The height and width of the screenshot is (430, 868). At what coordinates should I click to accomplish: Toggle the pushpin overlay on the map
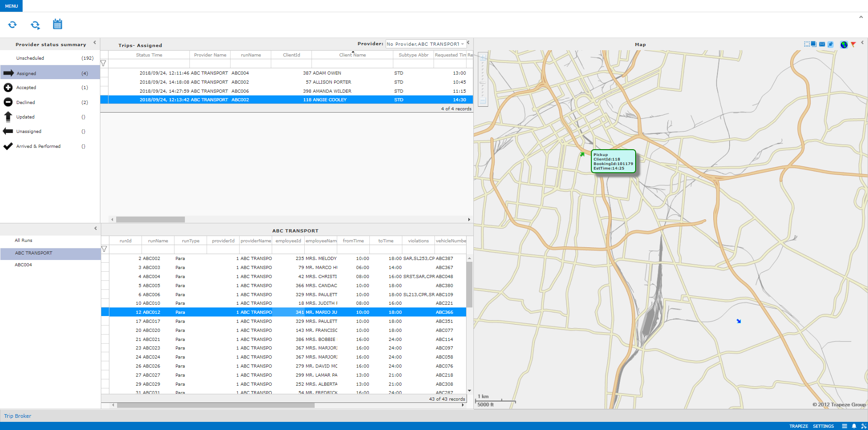pos(831,44)
